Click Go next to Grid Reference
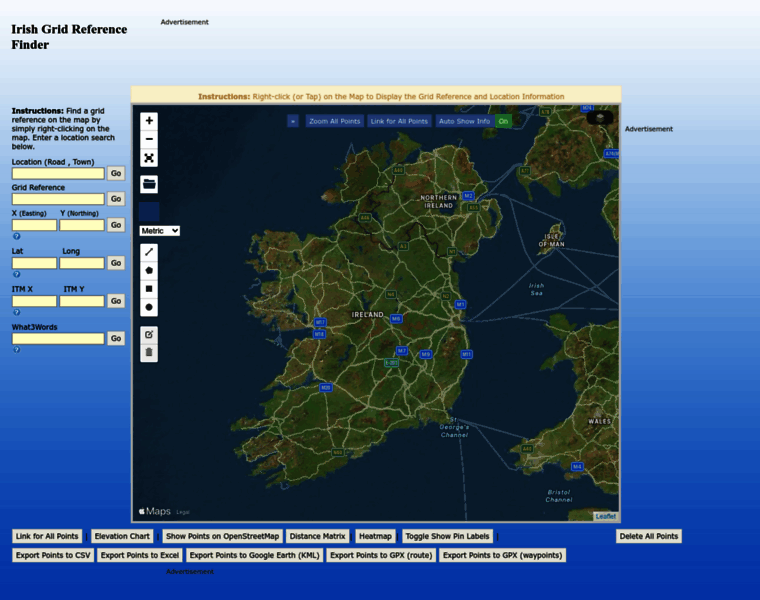The width and height of the screenshot is (760, 600). (x=116, y=199)
